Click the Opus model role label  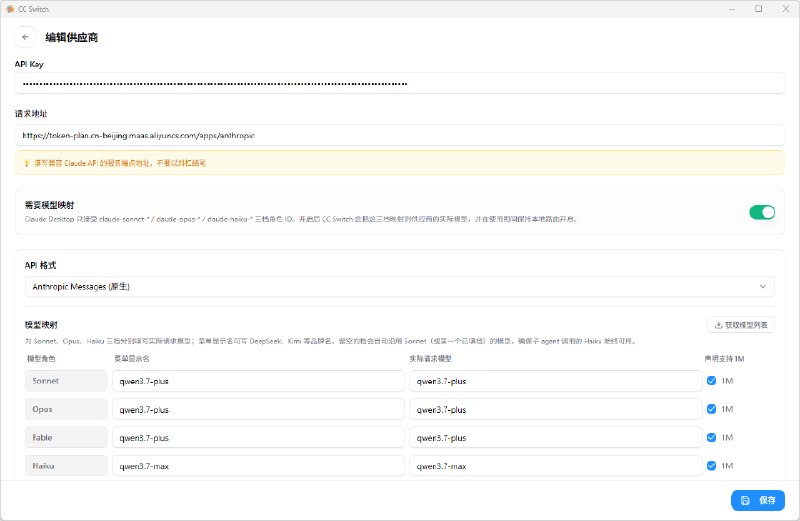[66, 409]
